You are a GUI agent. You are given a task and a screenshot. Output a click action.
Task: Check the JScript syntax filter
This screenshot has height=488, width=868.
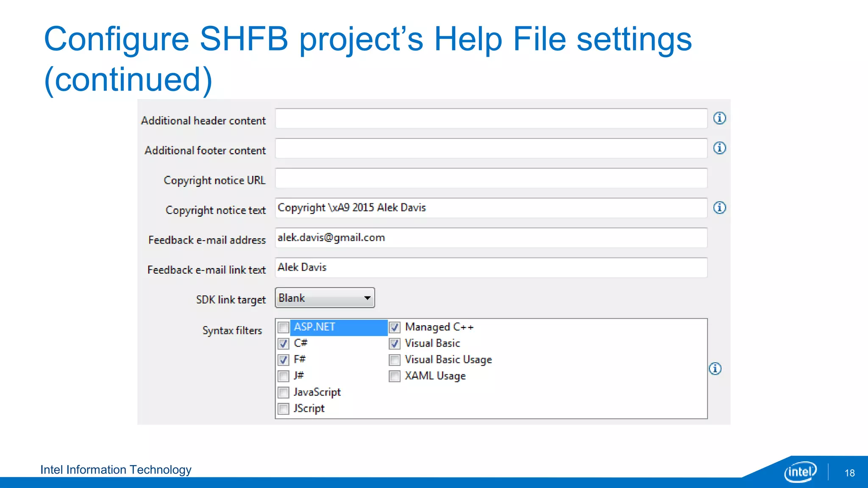pyautogui.click(x=284, y=408)
